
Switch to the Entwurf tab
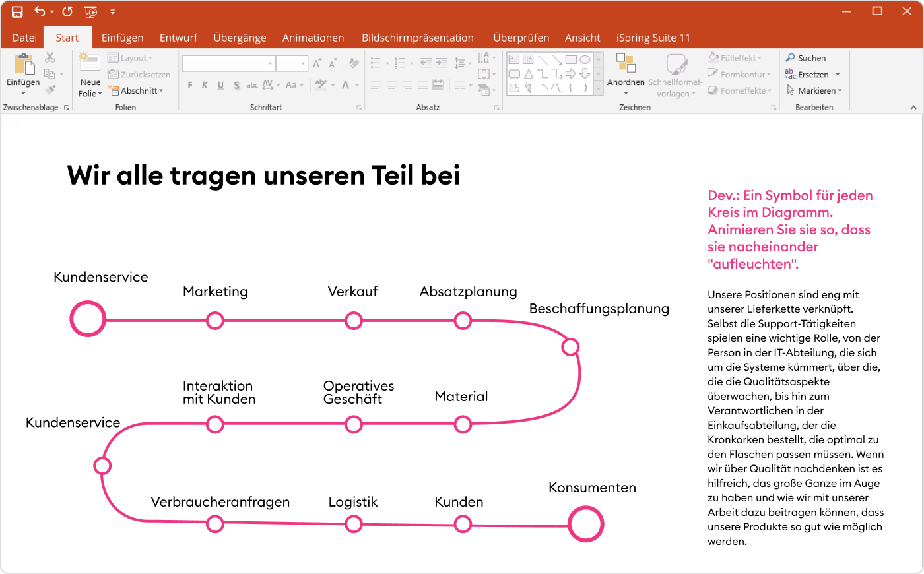pos(178,38)
